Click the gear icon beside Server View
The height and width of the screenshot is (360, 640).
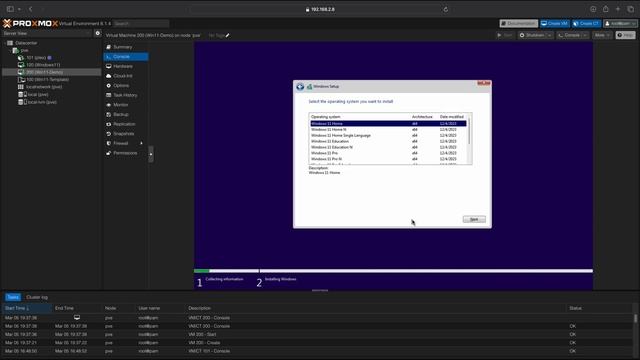pos(98,33)
